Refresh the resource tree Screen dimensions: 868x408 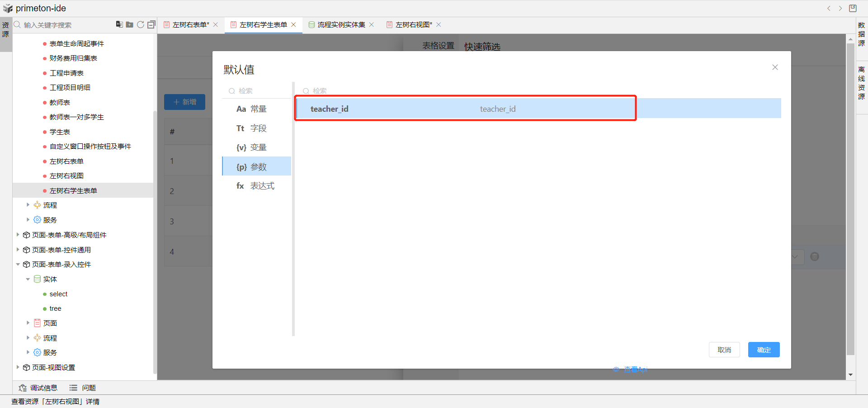tap(141, 24)
